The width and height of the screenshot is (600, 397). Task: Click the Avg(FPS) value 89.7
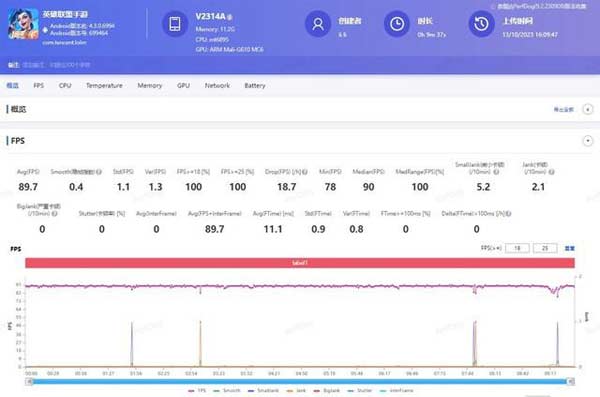pos(28,187)
